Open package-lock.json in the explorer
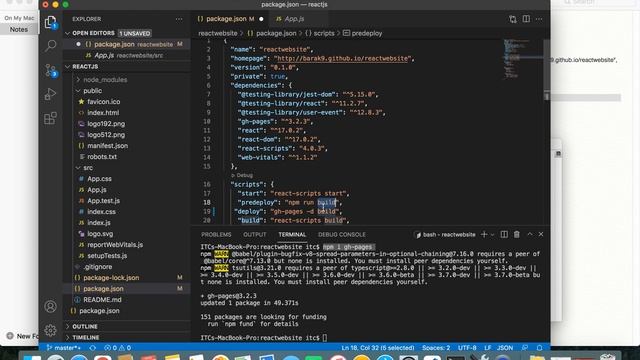Screen dimensions: 640x360 pyautogui.click(x=111, y=278)
